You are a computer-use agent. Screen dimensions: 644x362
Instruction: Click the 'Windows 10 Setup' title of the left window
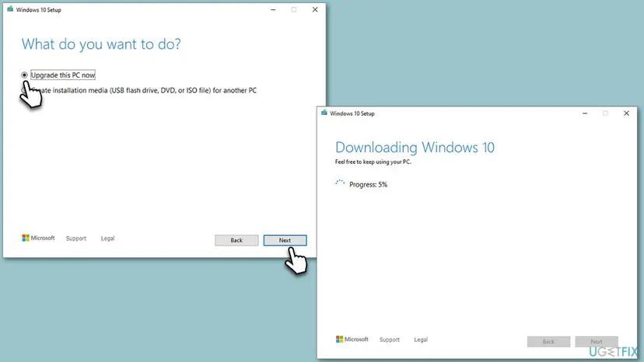coord(39,10)
